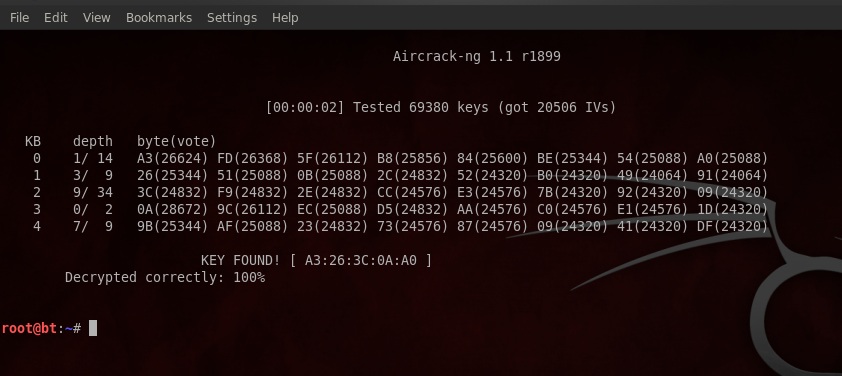Click depth value 3/ 9
842x376 pixels.
click(x=93, y=176)
